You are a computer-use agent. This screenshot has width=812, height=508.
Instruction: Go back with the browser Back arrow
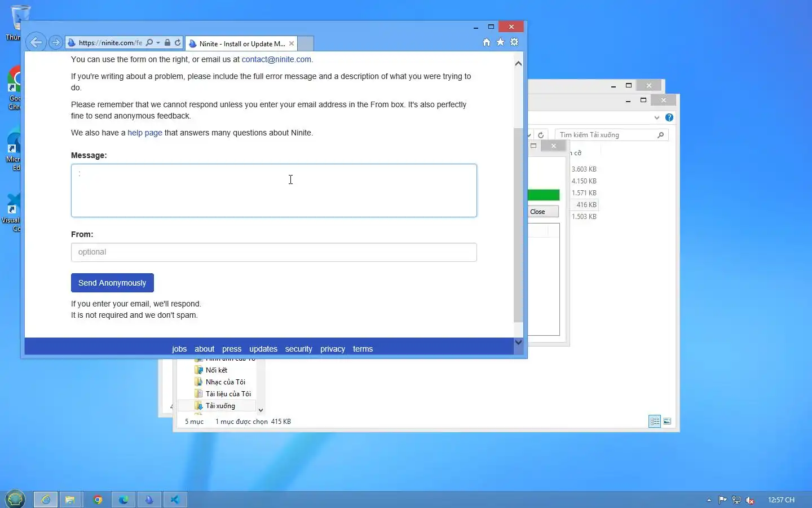pyautogui.click(x=36, y=42)
